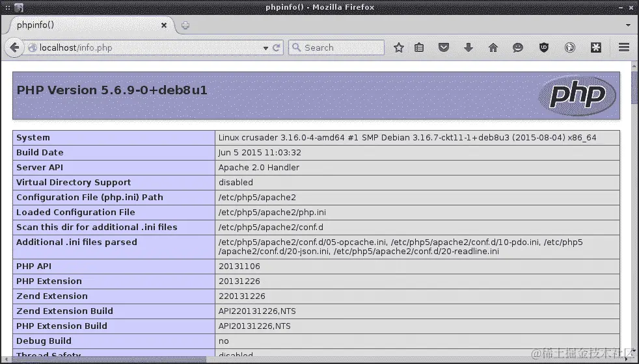Viewport: 639px width, 364px height.
Task: Click API220131226,NTS value
Action: coord(257,311)
